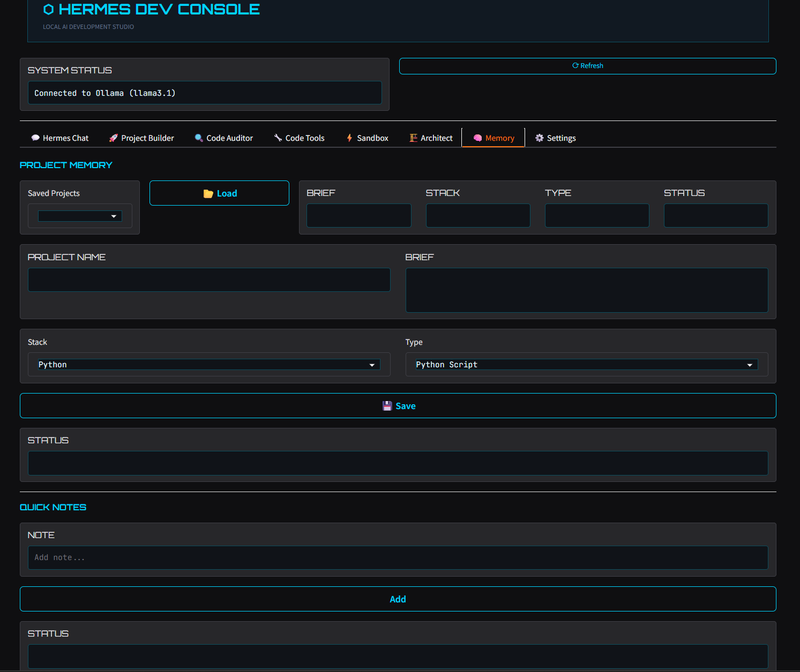Click the wrench icon of Code Tools

tap(278, 138)
